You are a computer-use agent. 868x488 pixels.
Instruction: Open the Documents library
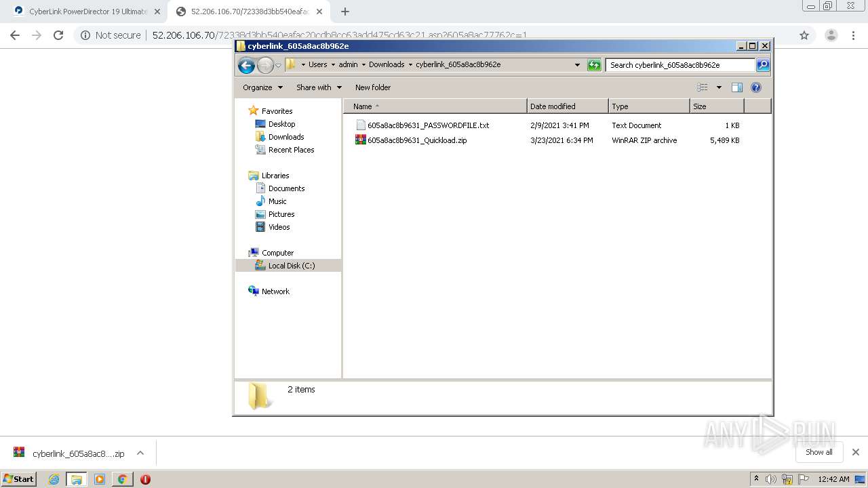pyautogui.click(x=286, y=188)
